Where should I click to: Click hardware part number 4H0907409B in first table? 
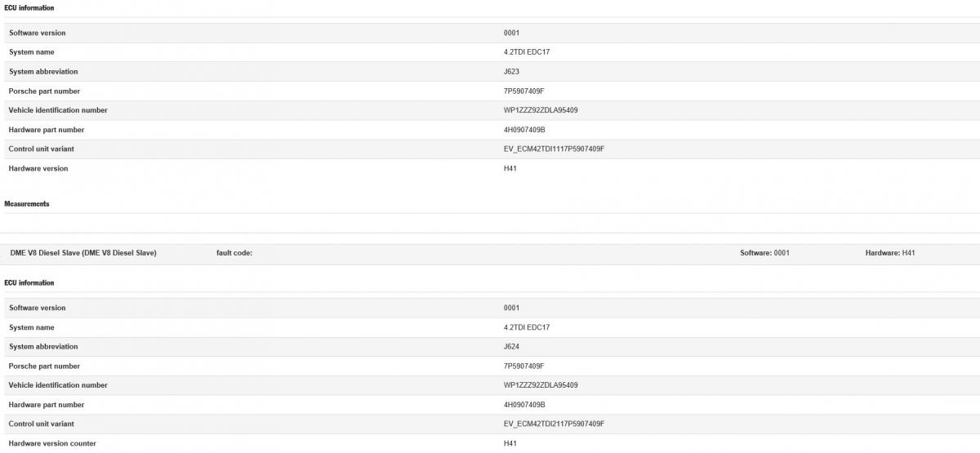point(524,130)
